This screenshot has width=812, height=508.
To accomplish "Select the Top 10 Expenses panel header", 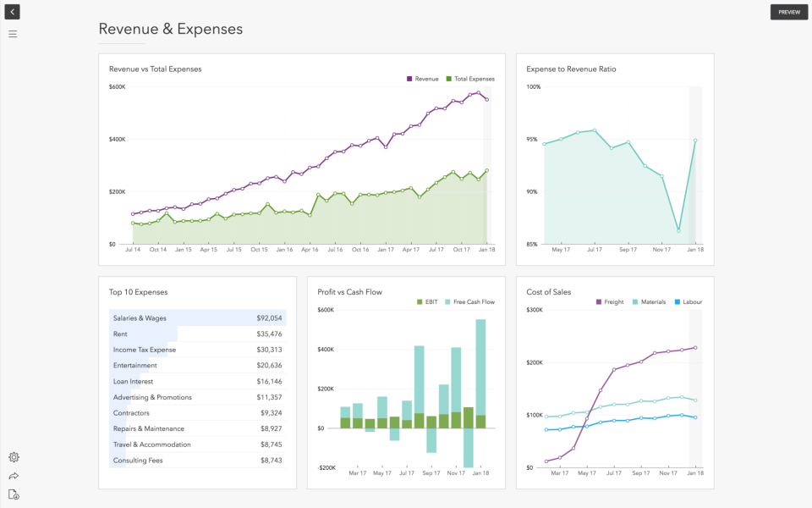I will point(140,291).
